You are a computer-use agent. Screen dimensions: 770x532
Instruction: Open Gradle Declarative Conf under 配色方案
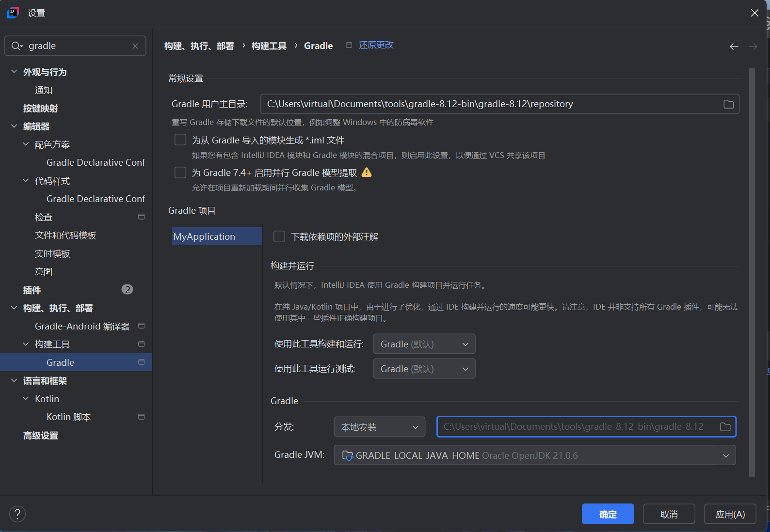(96, 162)
